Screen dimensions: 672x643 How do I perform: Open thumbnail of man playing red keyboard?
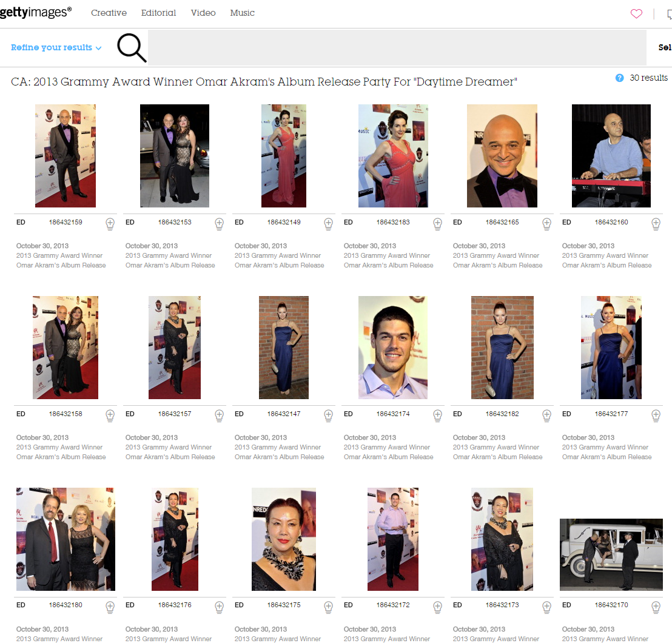tap(611, 156)
